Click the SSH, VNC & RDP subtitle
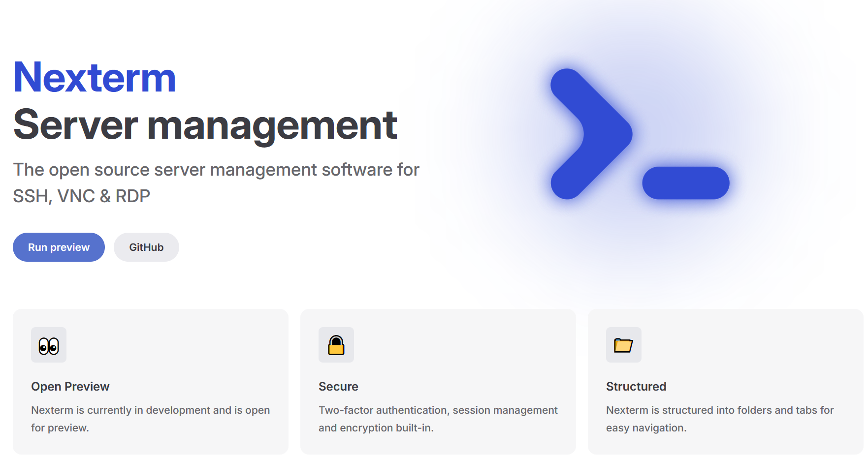The width and height of the screenshot is (868, 458). (81, 195)
